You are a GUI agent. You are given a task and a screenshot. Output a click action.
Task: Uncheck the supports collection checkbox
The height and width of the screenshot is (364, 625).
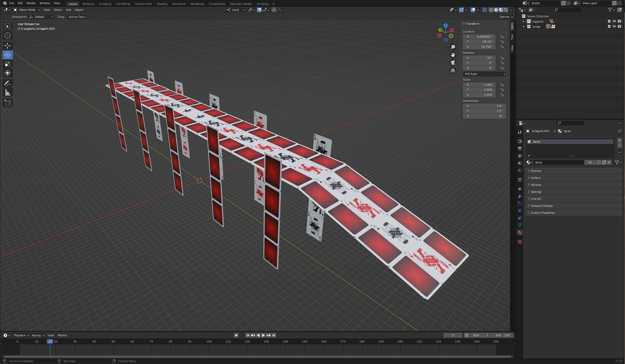[609, 21]
